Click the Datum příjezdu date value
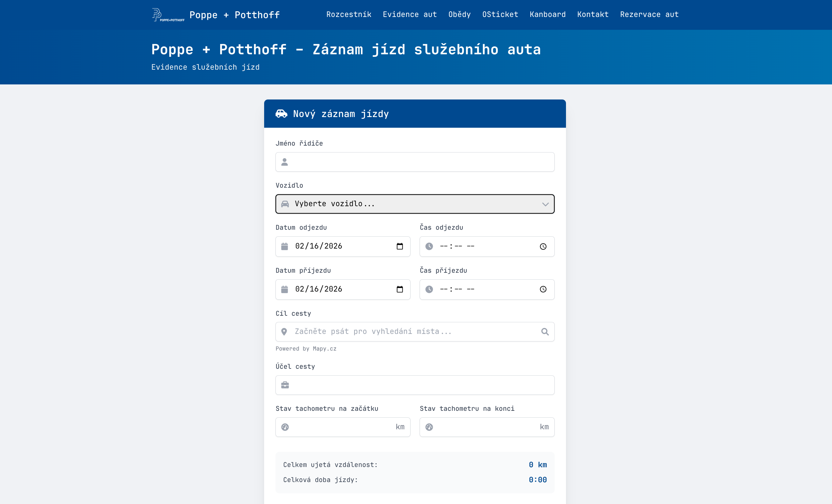Viewport: 832px width, 504px height. (318, 289)
